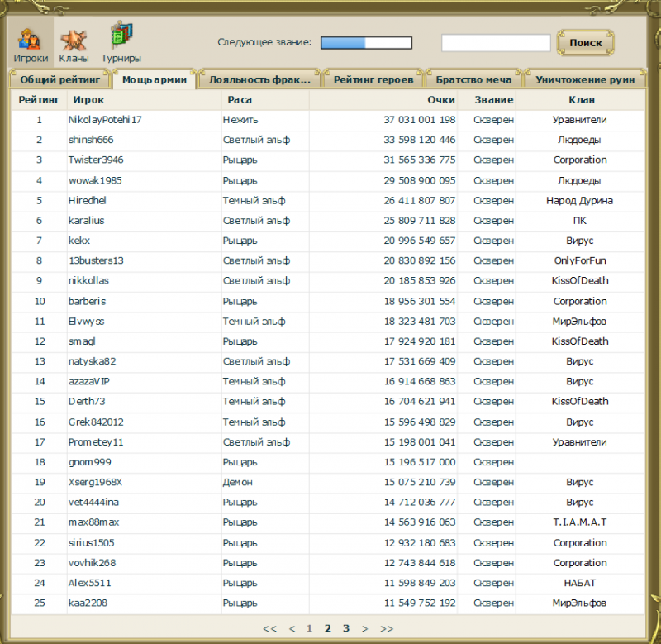Viewport: 661px width, 644px height.
Task: Switch to Рейтинг героев tab
Action: pyautogui.click(x=373, y=79)
